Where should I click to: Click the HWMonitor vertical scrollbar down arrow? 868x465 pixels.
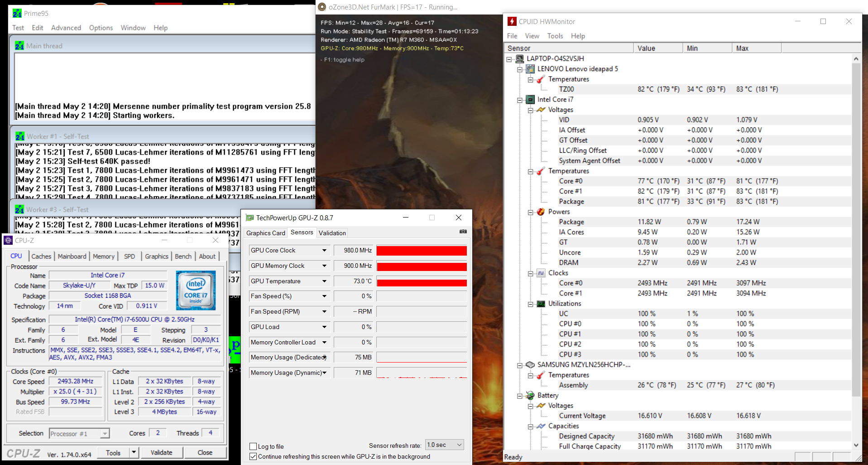click(856, 445)
